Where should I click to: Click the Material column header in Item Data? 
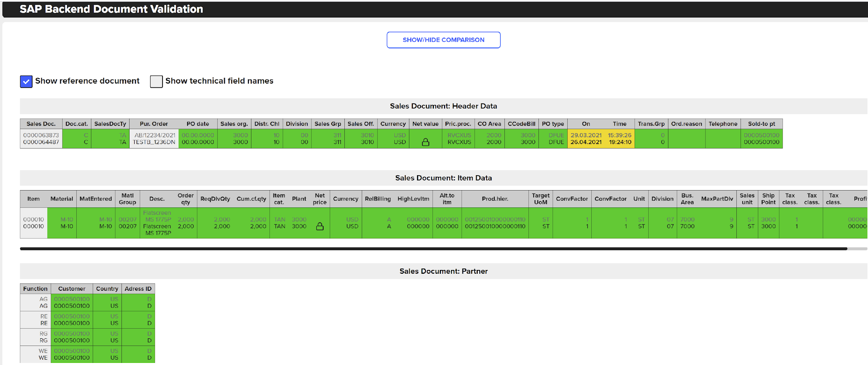click(61, 199)
